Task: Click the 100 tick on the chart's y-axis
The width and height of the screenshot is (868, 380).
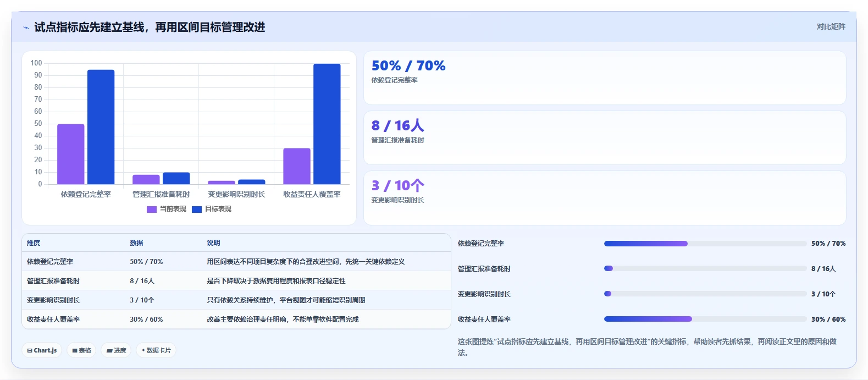Action: 36,63
